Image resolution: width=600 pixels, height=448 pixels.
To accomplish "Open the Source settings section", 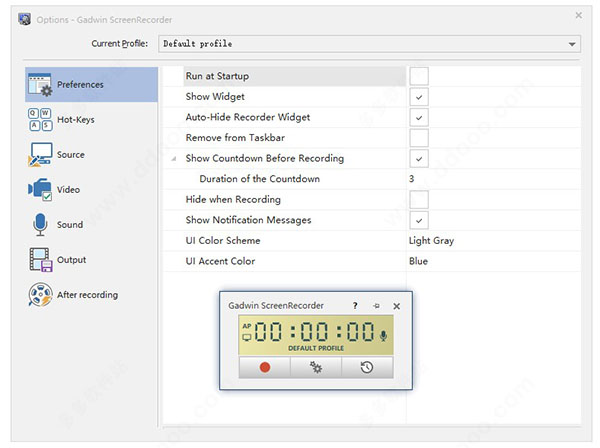I will pos(91,155).
